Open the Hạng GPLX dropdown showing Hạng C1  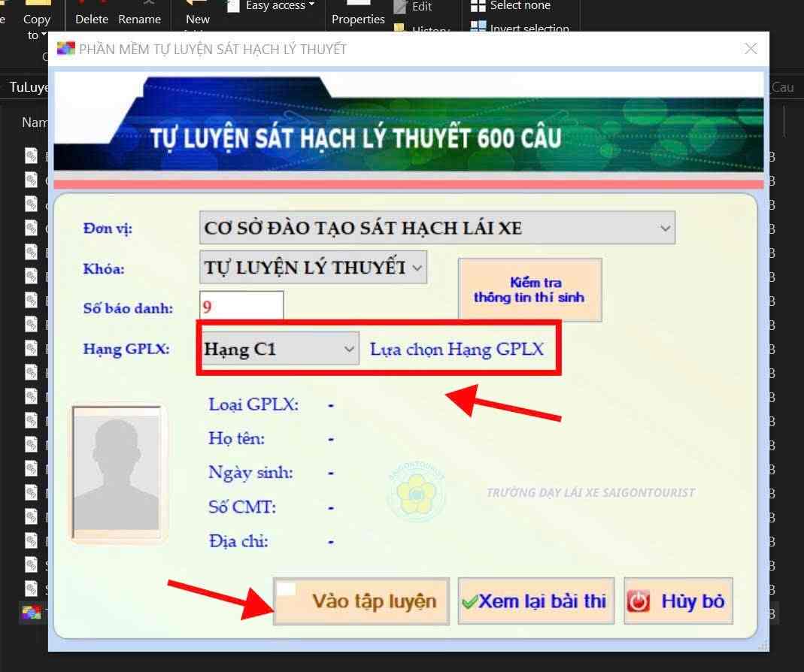[280, 349]
